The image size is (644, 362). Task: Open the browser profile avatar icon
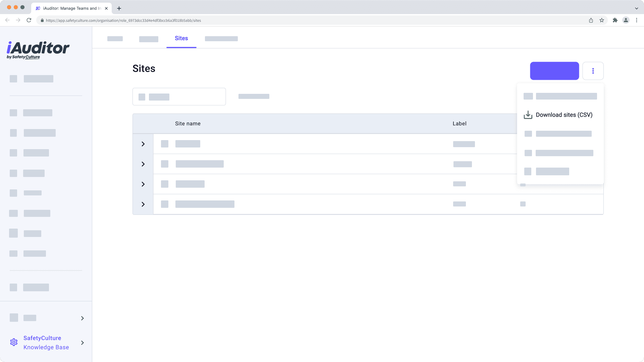(x=626, y=20)
